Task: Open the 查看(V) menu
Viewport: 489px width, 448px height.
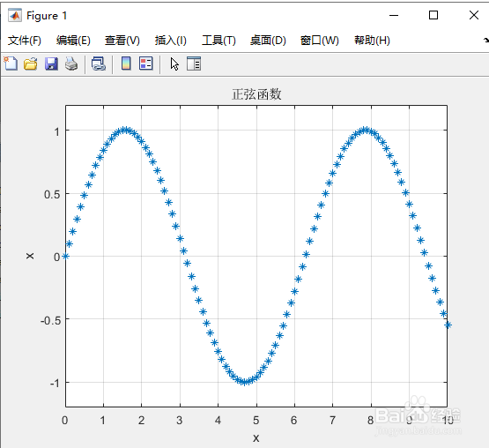Action: 122,41
